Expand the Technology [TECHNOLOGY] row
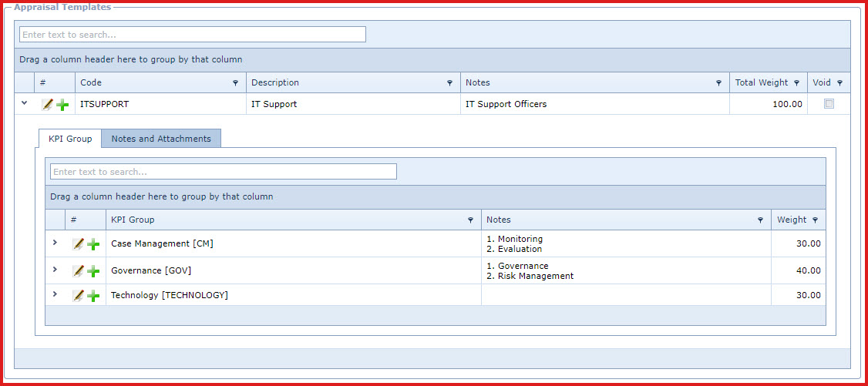 click(x=55, y=294)
